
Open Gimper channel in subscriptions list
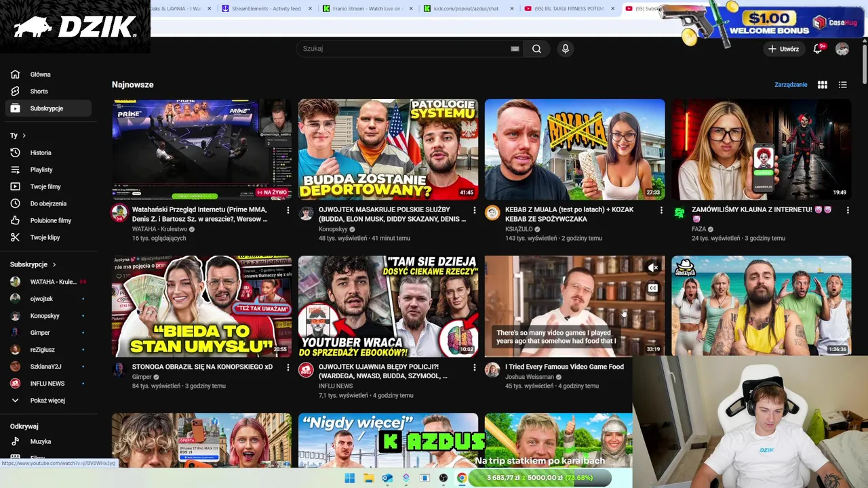pos(47,333)
